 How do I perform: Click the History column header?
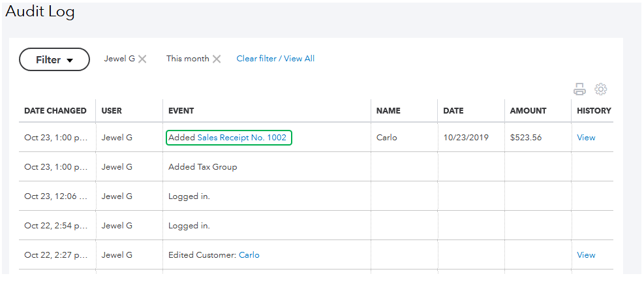point(594,111)
